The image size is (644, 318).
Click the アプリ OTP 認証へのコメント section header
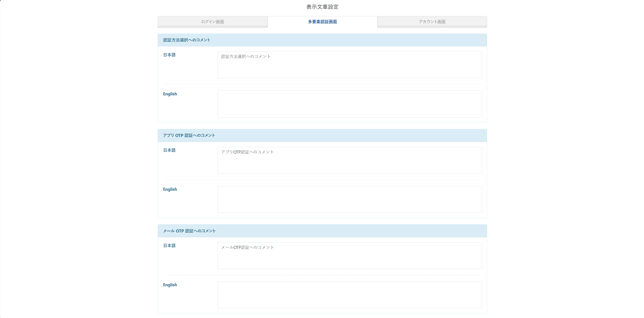pyautogui.click(x=189, y=135)
